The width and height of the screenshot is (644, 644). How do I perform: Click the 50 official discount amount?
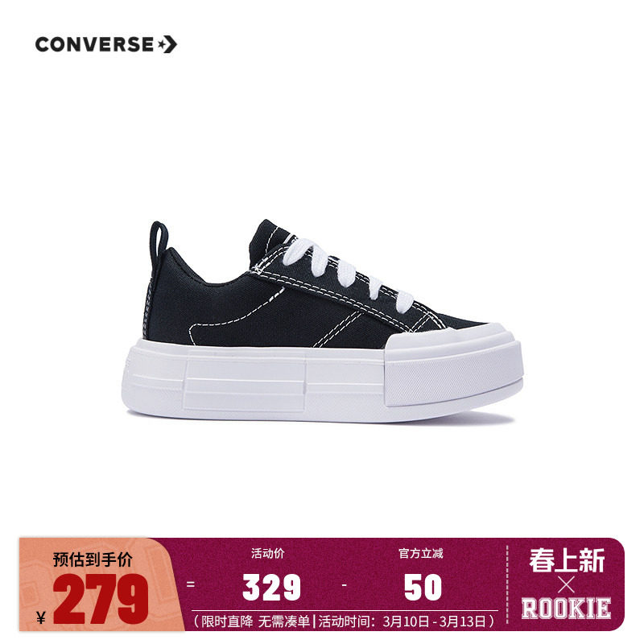click(423, 587)
